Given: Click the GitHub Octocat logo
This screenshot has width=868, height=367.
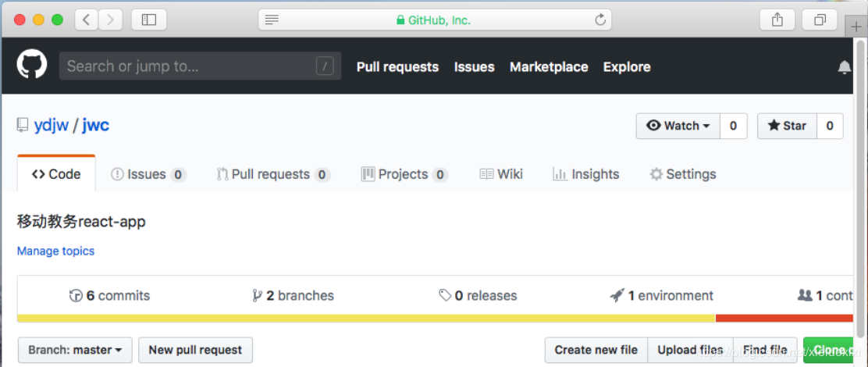Looking at the screenshot, I should point(32,66).
